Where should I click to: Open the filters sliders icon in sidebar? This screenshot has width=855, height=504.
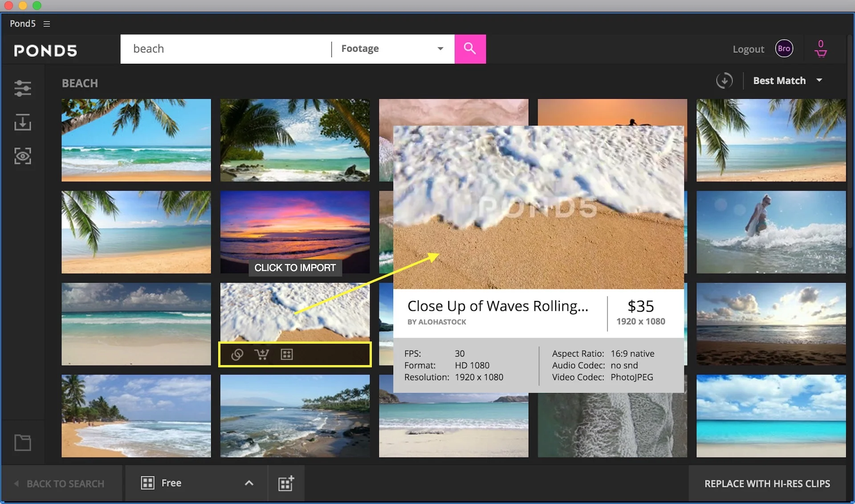[x=22, y=88]
